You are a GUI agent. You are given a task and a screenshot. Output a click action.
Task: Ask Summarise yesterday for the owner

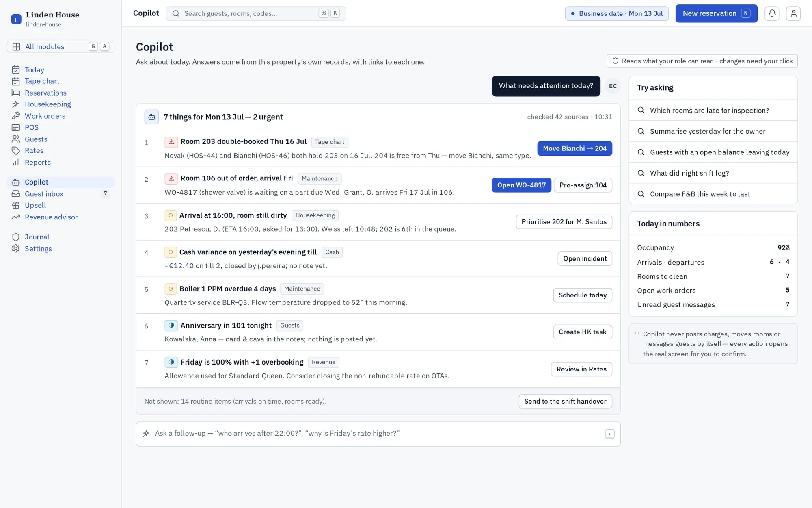[713, 131]
